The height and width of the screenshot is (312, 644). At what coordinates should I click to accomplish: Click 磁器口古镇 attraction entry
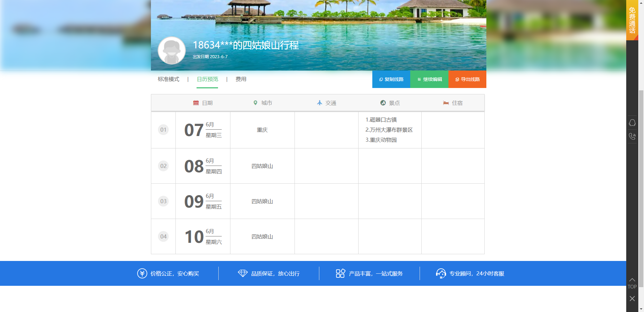381,120
